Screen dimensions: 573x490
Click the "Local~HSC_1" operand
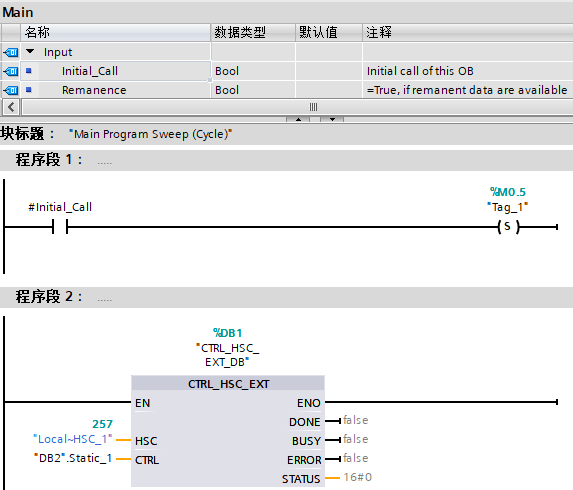(72, 439)
